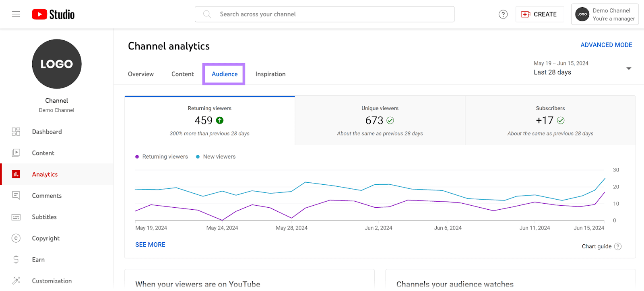The image size is (644, 291).
Task: Open the hamburger navigation menu
Action: 16,14
